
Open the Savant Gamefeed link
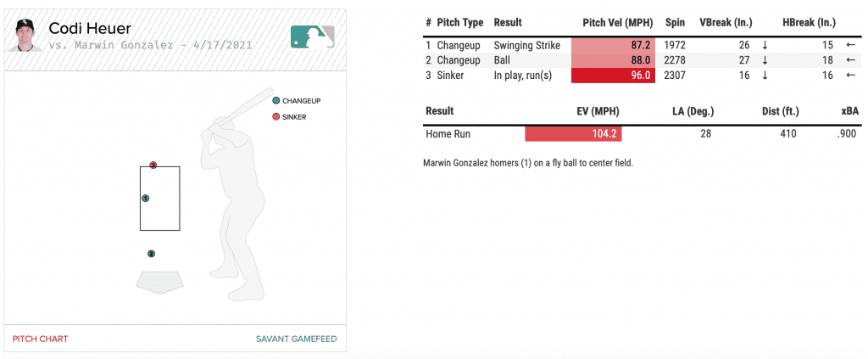tap(296, 339)
